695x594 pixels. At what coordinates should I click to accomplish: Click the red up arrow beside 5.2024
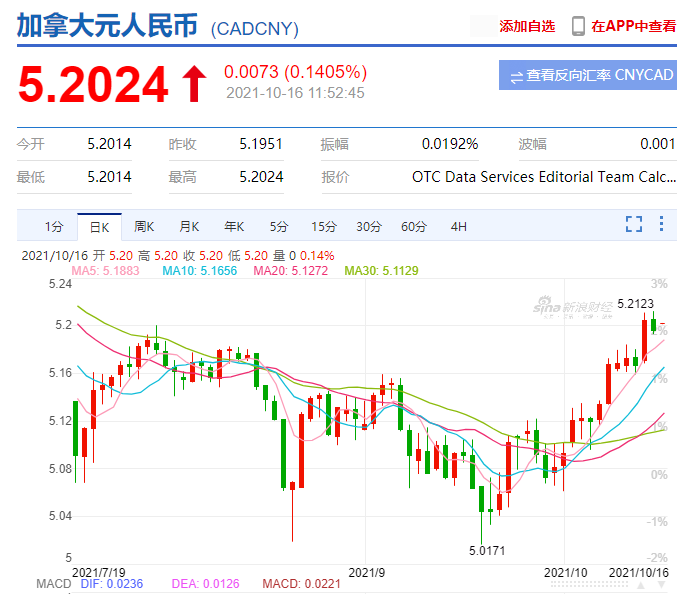[x=194, y=83]
